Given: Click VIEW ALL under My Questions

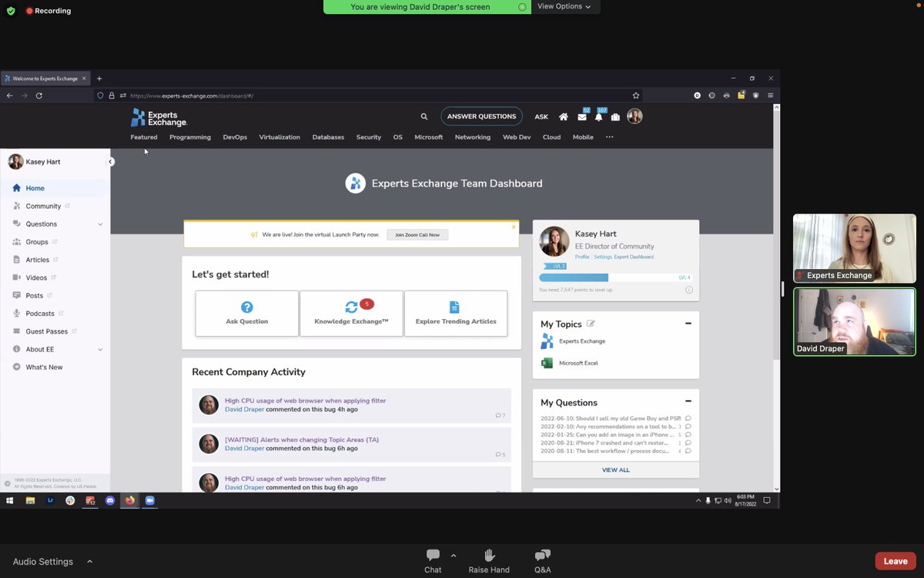Looking at the screenshot, I should [615, 470].
